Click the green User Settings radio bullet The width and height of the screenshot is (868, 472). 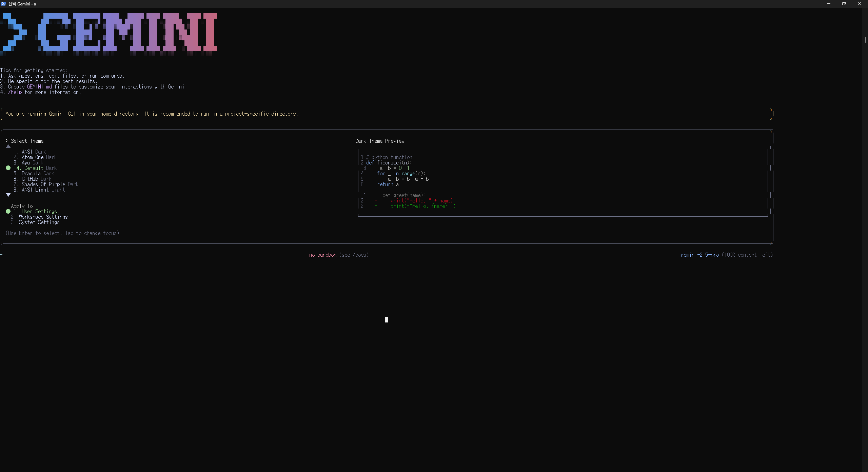(8, 212)
